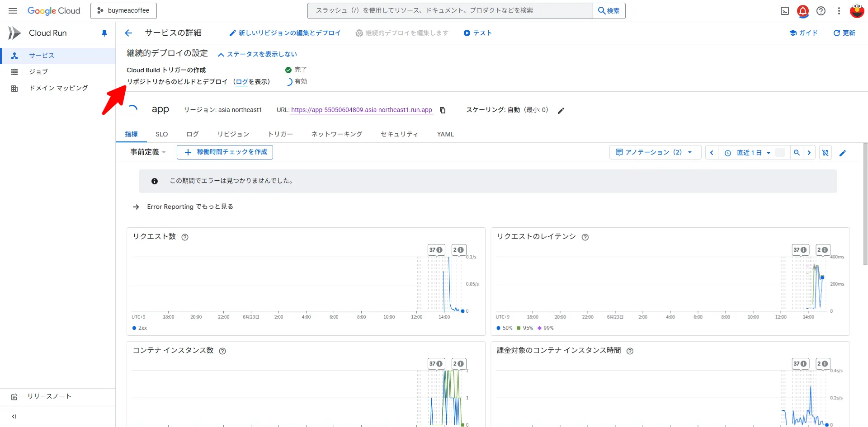868x427 pixels.
Task: Go back with the arrow beside サービスの詳細
Action: click(128, 33)
